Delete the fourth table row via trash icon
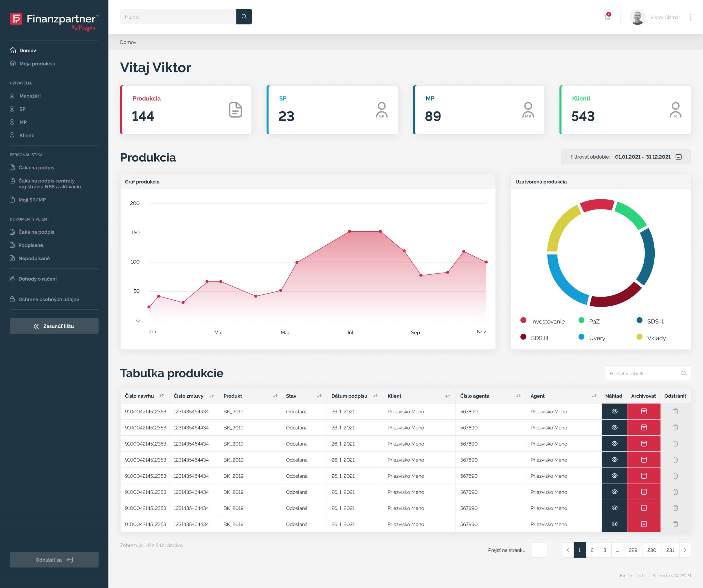Viewport: 703px width, 588px height. coord(676,460)
